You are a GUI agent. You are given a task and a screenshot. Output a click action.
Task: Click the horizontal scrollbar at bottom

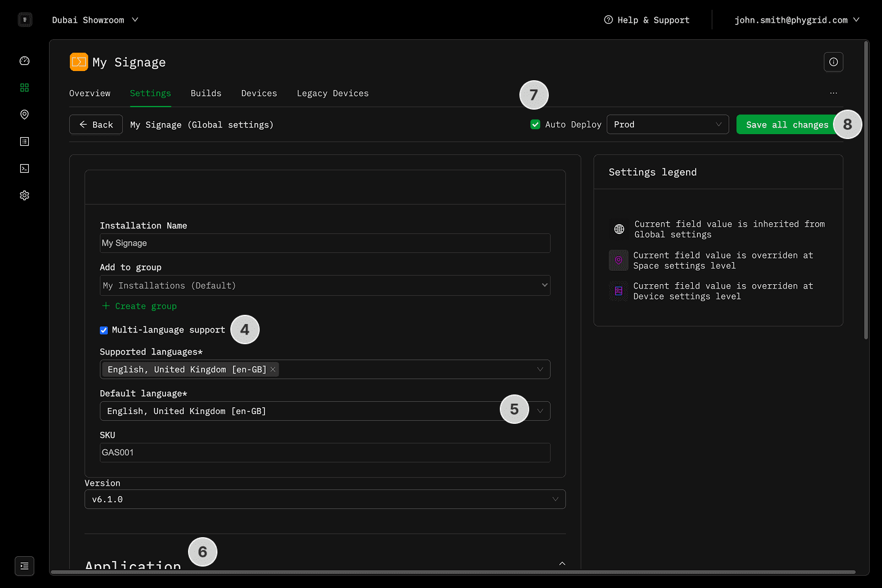coord(453,572)
